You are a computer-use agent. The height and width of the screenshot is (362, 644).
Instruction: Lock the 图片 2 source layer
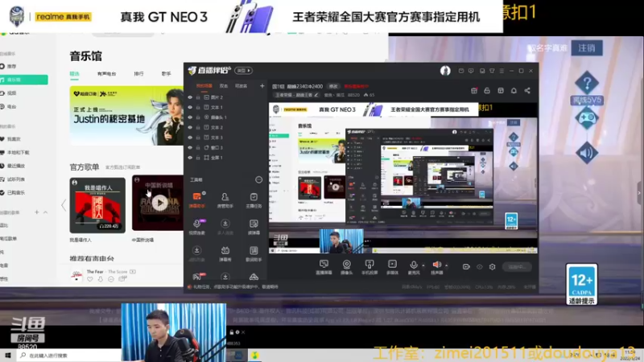(x=198, y=97)
